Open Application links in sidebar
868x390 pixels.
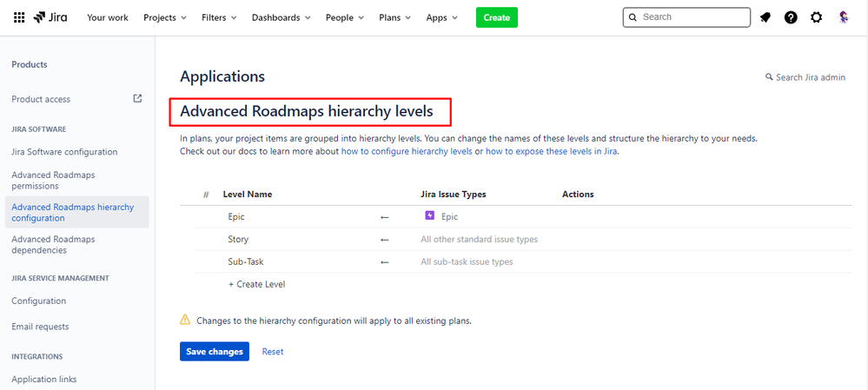44,379
